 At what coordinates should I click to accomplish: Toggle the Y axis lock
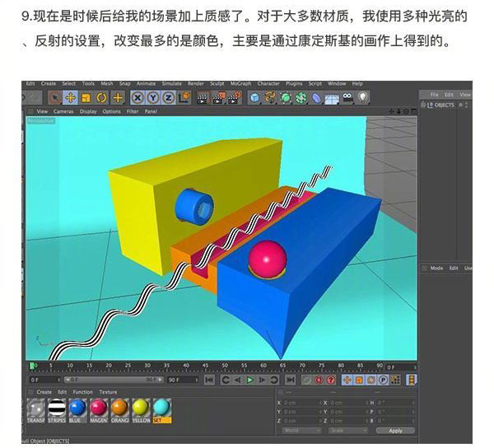pyautogui.click(x=153, y=98)
